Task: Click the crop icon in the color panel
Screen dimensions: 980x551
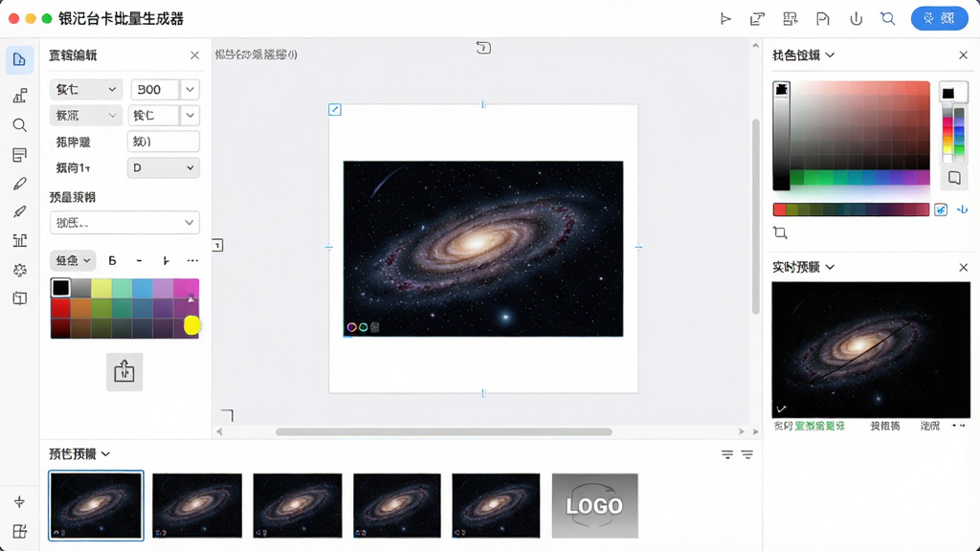Action: (780, 233)
